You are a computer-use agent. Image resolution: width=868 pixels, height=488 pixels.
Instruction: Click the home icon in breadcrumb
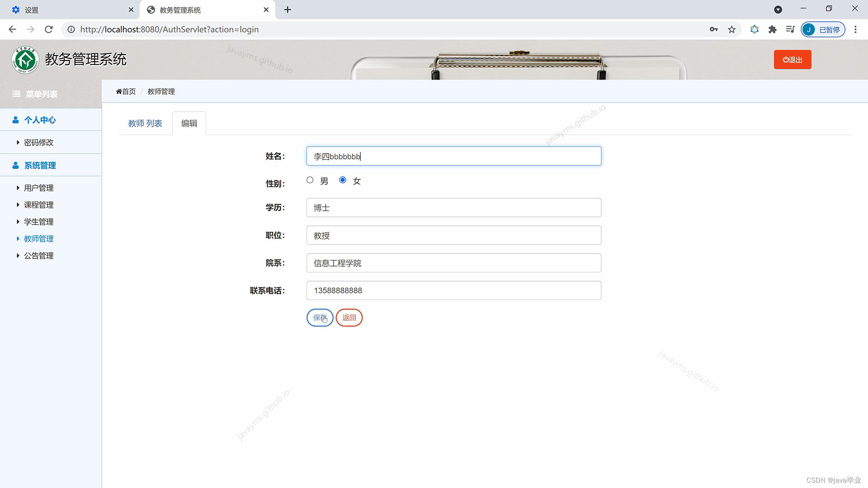[119, 91]
